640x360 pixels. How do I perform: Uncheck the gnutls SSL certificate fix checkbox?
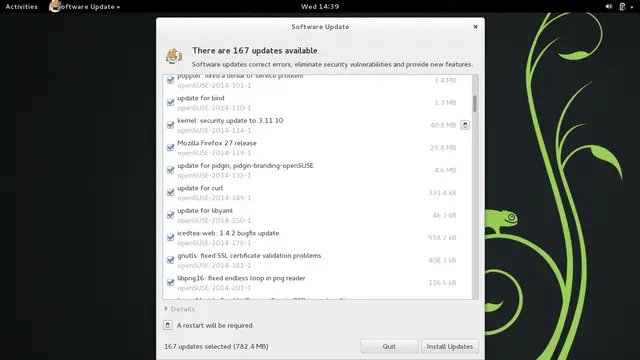[x=171, y=260]
